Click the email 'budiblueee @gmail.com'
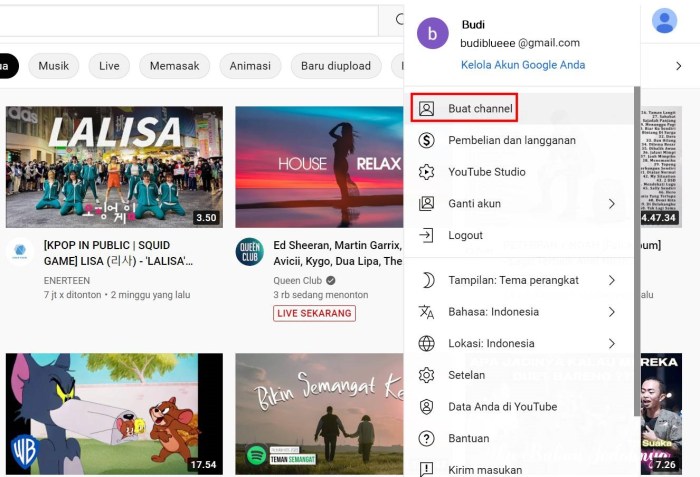700x477 pixels. [x=520, y=43]
